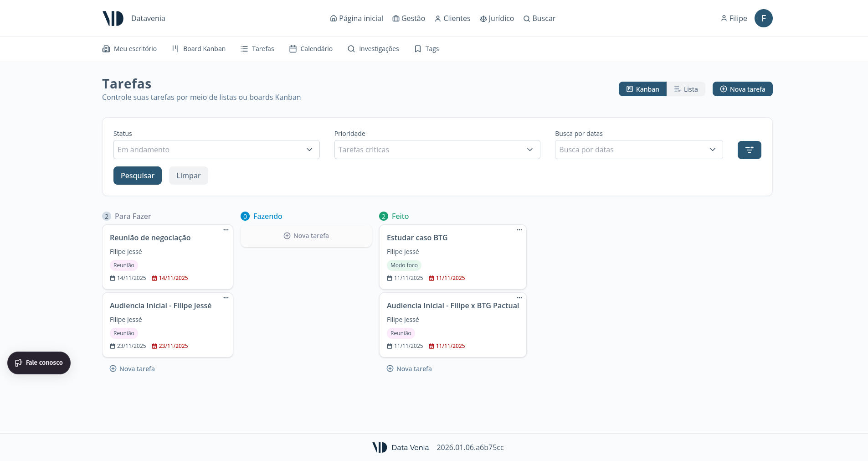Click the Buscar search icon
868x461 pixels.
[526, 18]
